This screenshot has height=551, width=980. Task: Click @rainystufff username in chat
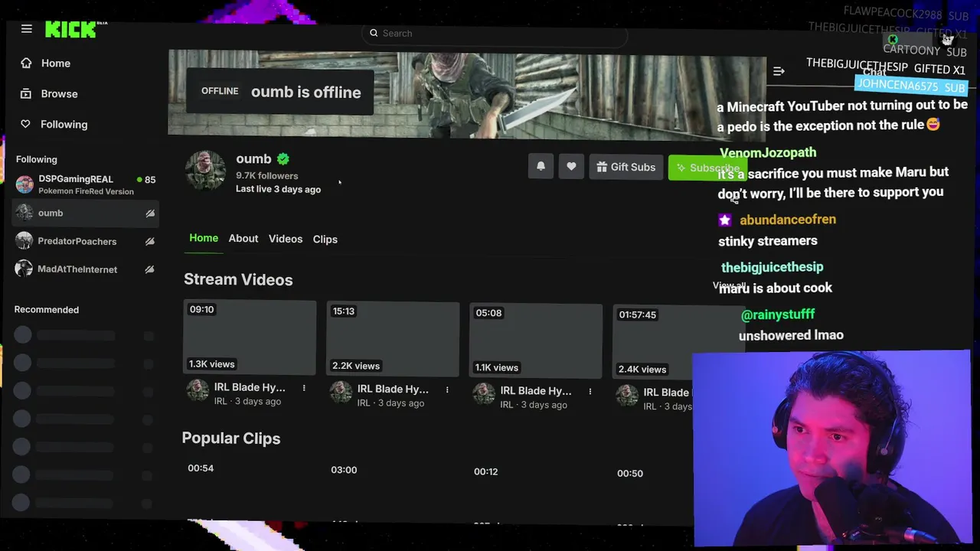[x=778, y=315]
